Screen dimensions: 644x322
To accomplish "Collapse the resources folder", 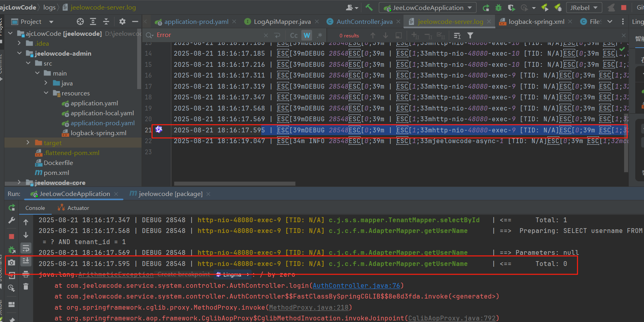I will coord(46,93).
